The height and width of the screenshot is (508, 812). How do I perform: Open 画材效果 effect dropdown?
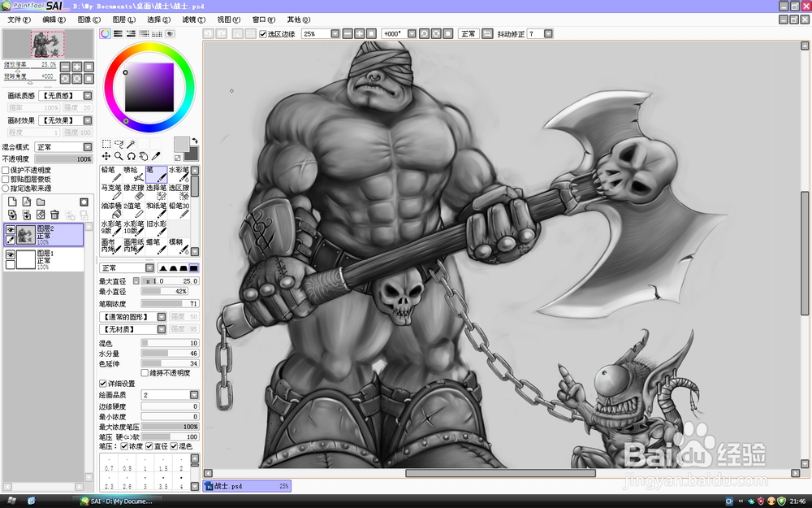pos(88,120)
